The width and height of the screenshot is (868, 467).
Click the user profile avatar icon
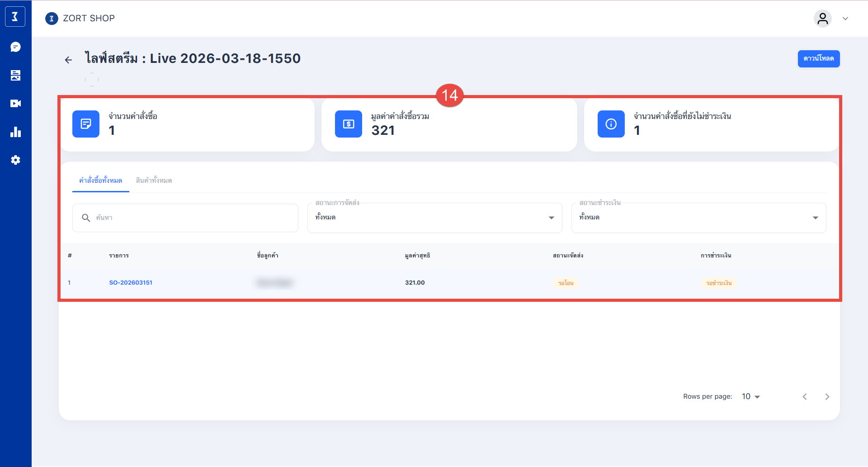tap(822, 19)
